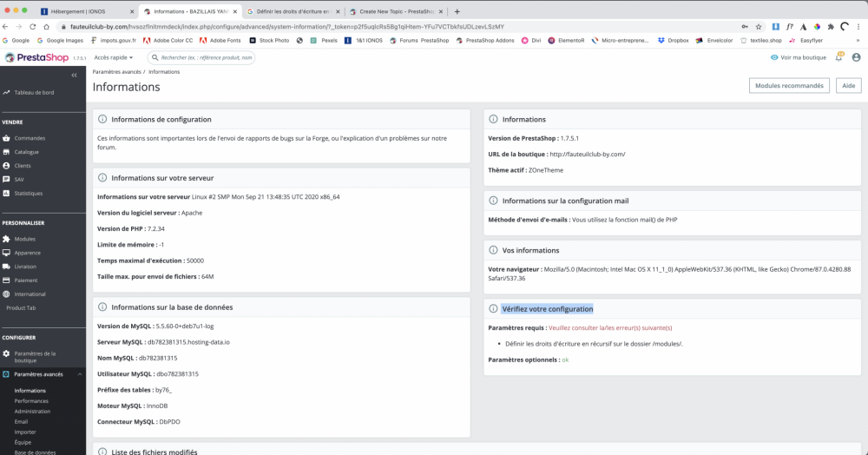This screenshot has width=868, height=455.
Task: Click the Apparence monitor icon
Action: pyautogui.click(x=6, y=253)
